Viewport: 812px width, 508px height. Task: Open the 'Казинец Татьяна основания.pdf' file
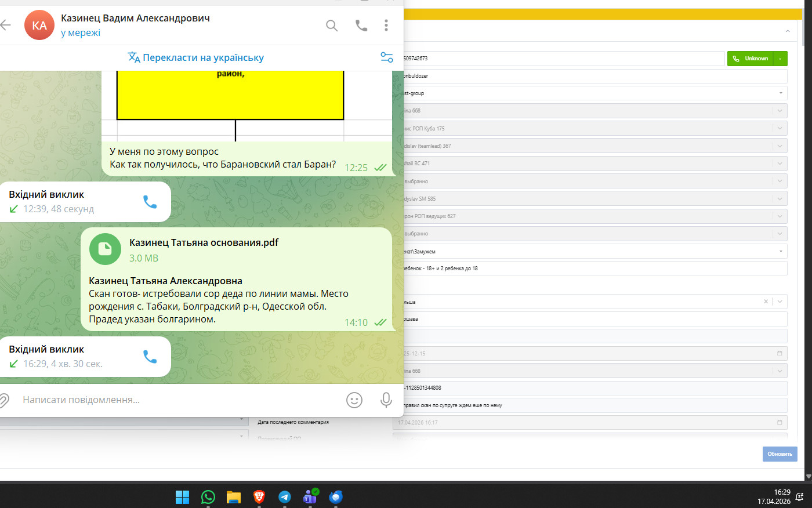point(204,242)
